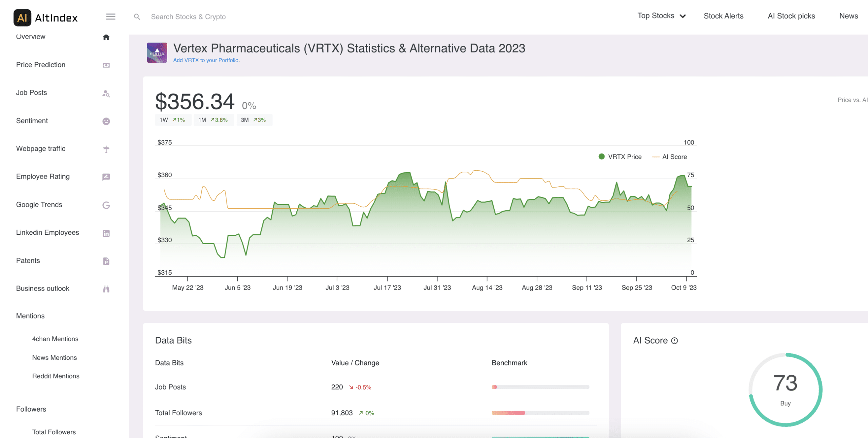Click the AI Score info icon
This screenshot has width=868, height=438.
[x=674, y=341]
